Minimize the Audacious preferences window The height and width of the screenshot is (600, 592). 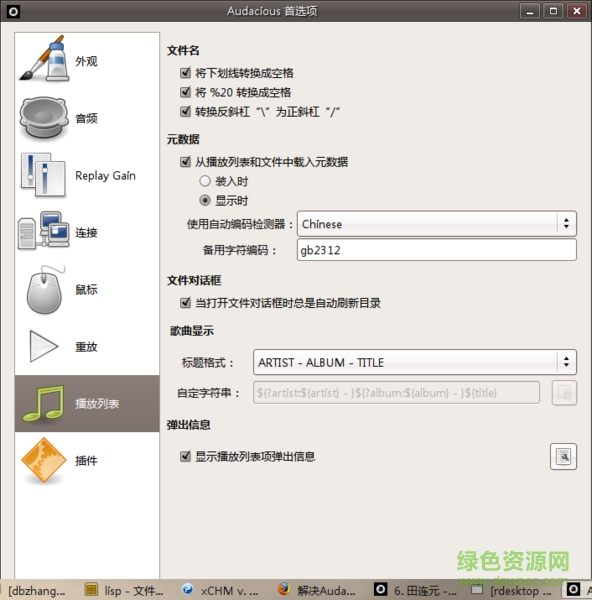[530, 11]
